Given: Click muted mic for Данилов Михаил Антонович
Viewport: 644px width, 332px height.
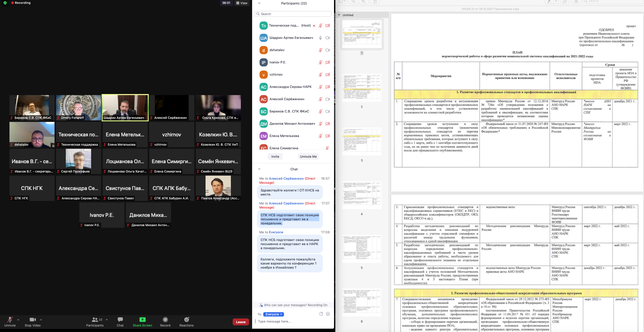Looking at the screenshot, I should (x=320, y=124).
